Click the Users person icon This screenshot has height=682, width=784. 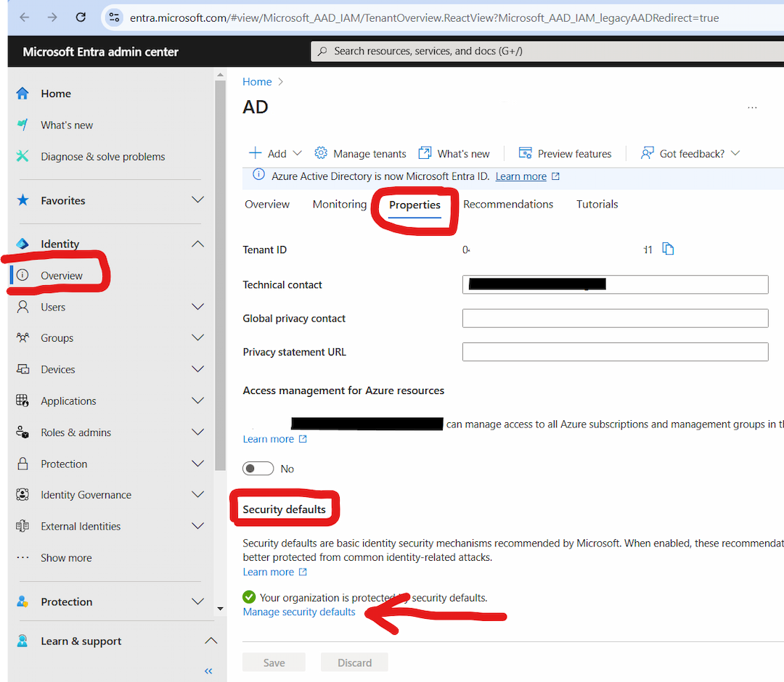(23, 307)
